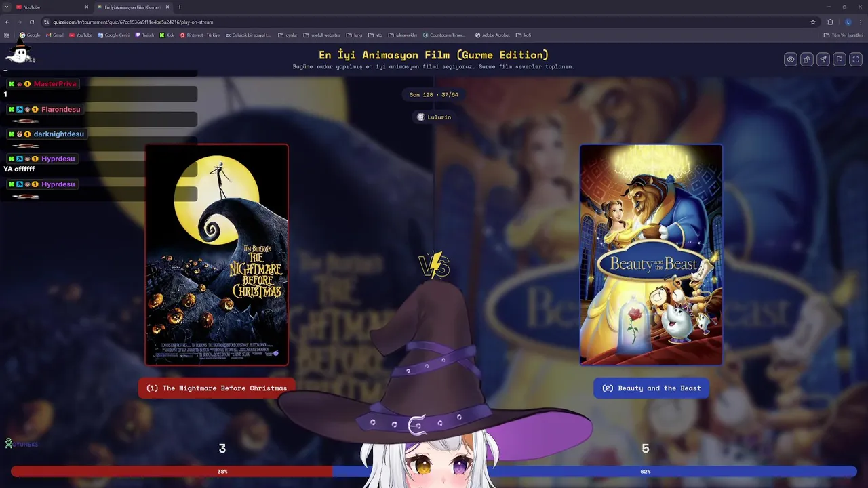
Task: Open the Twitch bookmark
Action: [144, 35]
